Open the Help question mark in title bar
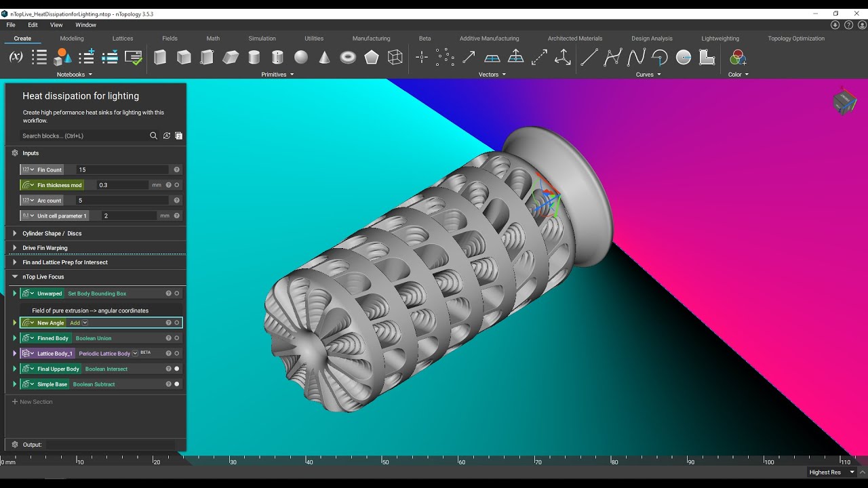Viewport: 868px width, 488px height. pyautogui.click(x=848, y=25)
